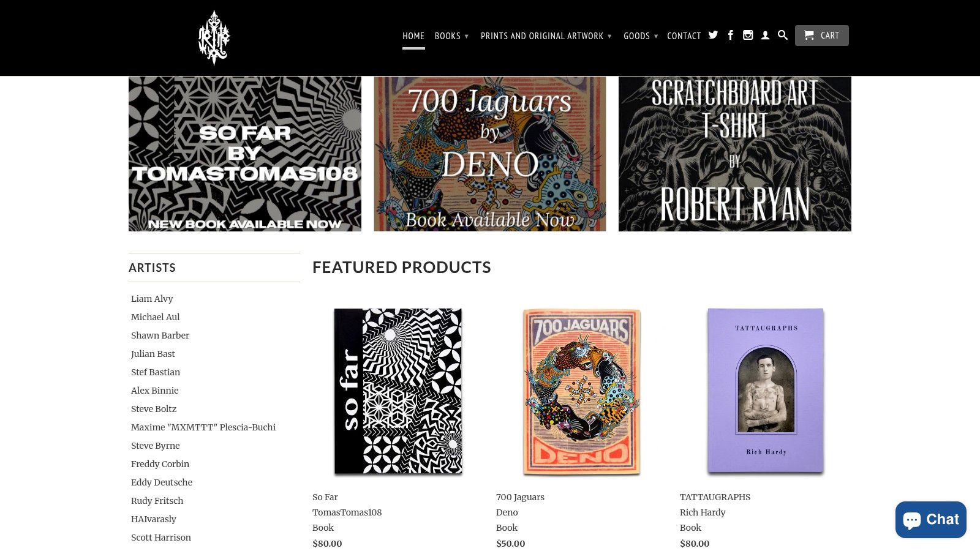This screenshot has width=980, height=551.
Task: Expand the Books dropdown menu
Action: 451,36
